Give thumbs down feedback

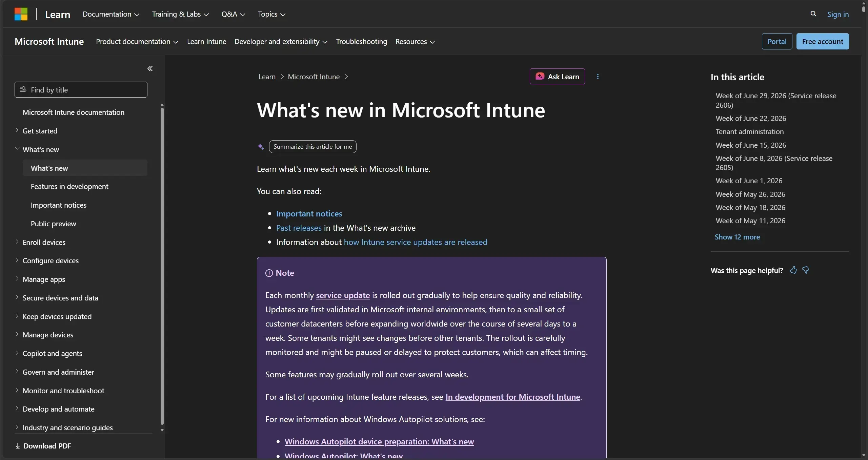(x=806, y=270)
